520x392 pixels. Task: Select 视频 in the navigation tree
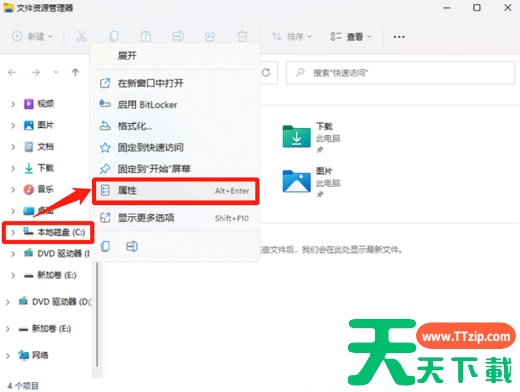click(39, 104)
